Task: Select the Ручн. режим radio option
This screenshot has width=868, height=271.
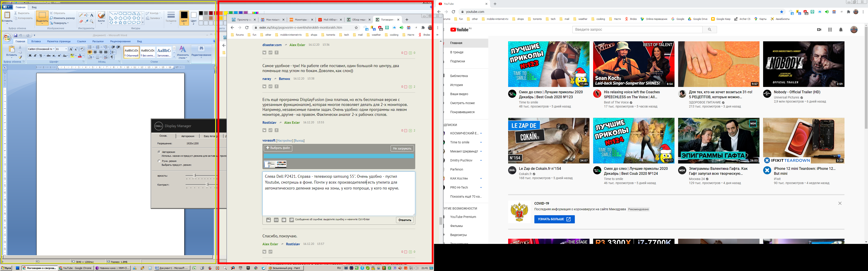Action: pyautogui.click(x=159, y=161)
